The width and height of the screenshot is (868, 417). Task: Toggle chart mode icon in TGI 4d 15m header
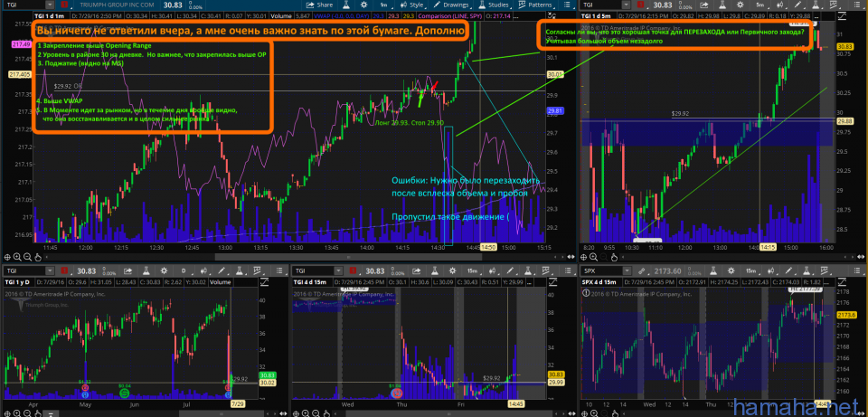pos(554,282)
